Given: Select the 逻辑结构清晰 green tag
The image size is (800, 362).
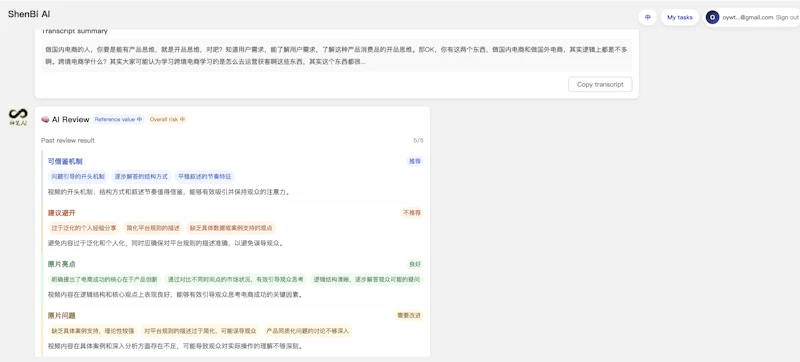Looking at the screenshot, I should 366,279.
